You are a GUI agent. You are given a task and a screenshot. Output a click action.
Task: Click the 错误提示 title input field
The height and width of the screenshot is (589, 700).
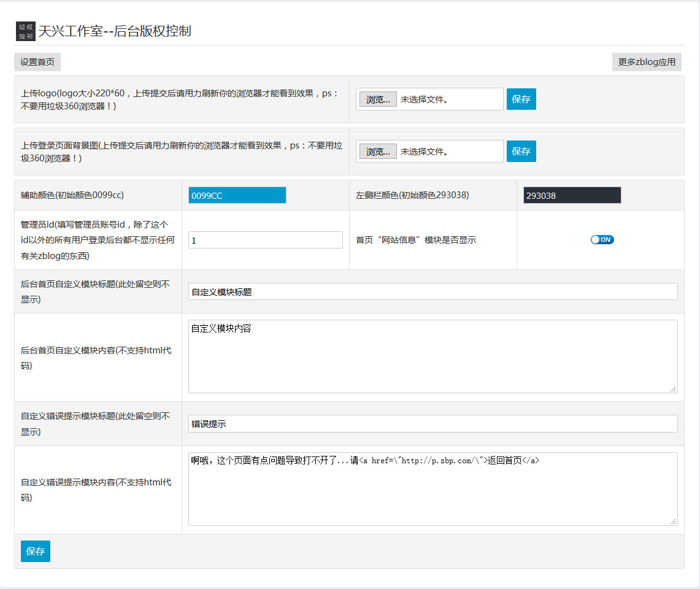point(433,423)
